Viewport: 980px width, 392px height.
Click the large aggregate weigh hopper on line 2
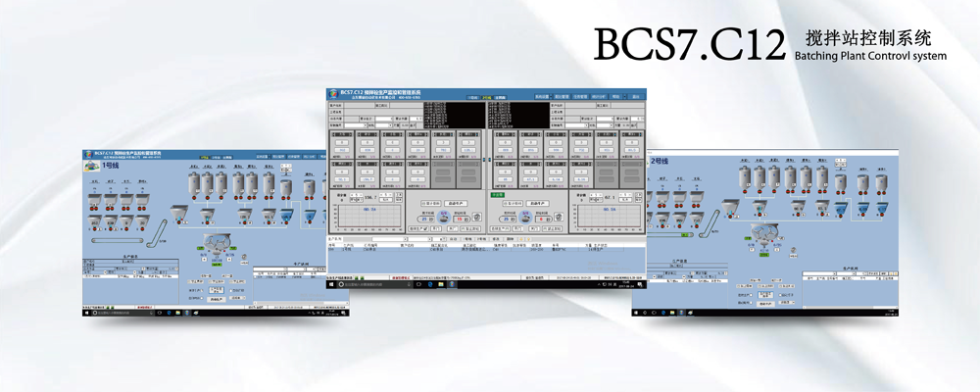728,205
